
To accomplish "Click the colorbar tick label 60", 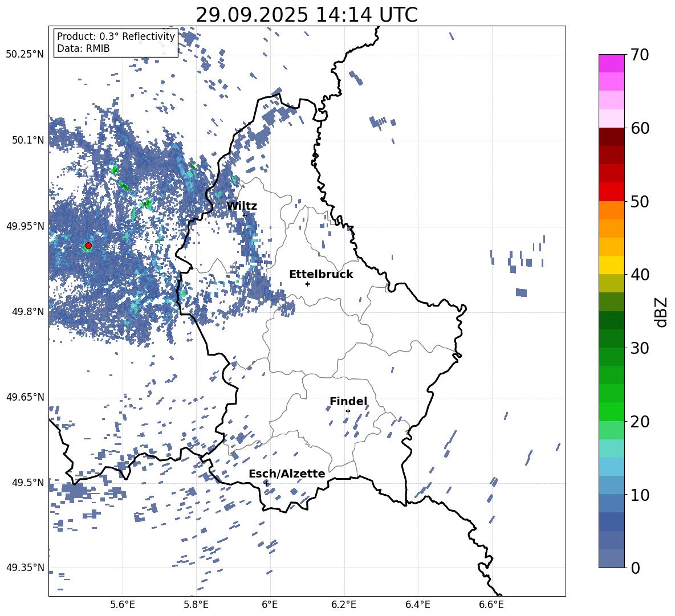I will [x=640, y=128].
